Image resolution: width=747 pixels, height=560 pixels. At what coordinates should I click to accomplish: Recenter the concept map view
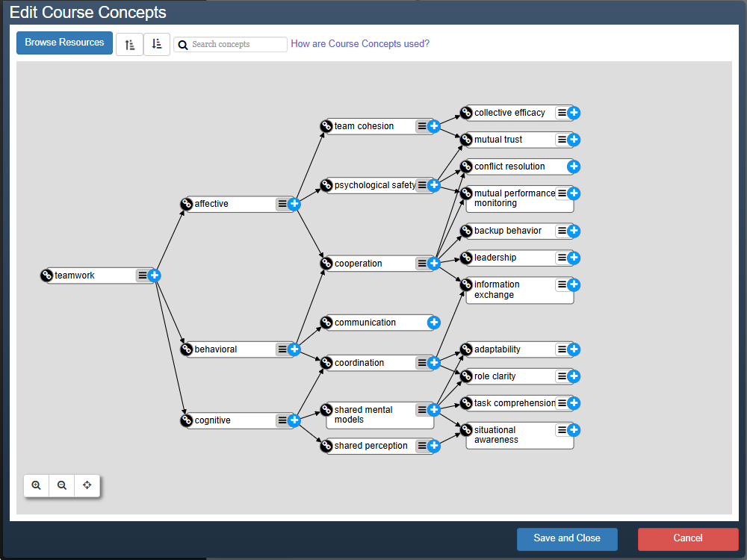point(87,485)
